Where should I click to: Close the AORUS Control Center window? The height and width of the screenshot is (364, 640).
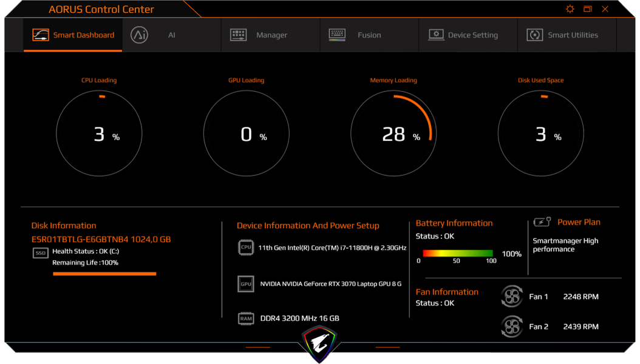605,9
